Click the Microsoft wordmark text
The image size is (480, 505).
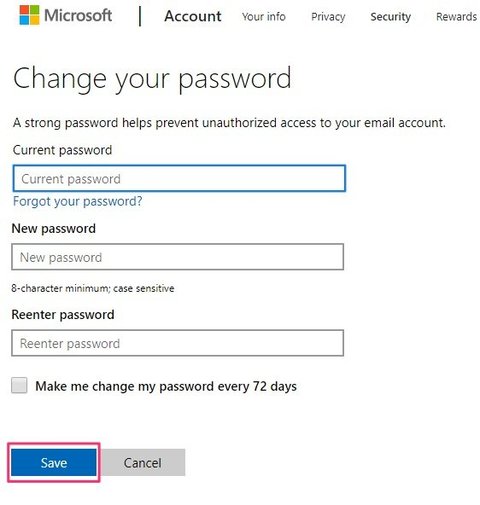[x=78, y=15]
